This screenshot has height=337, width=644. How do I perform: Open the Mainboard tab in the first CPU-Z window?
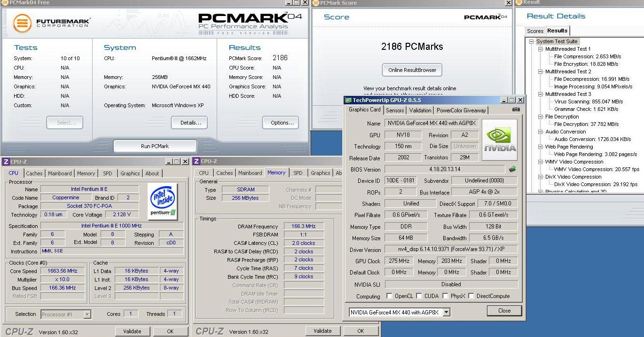point(60,173)
